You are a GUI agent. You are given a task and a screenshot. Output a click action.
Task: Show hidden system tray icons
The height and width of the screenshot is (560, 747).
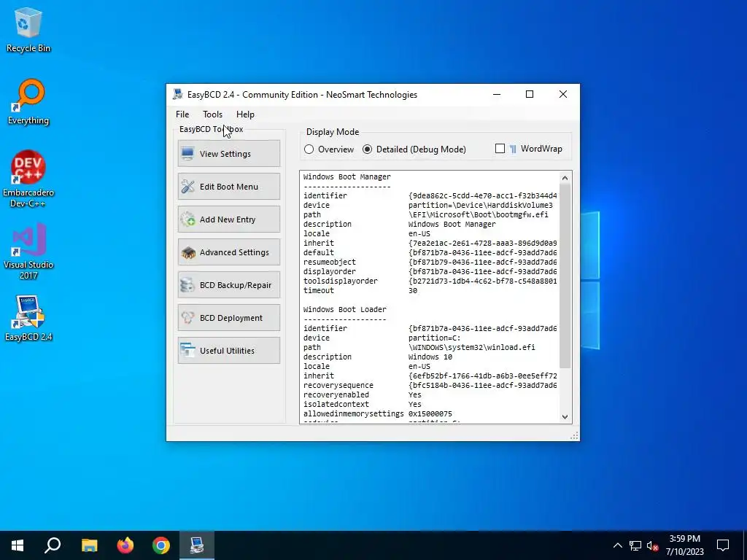(x=617, y=545)
